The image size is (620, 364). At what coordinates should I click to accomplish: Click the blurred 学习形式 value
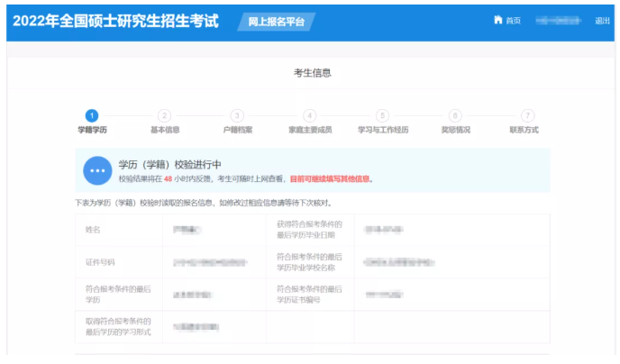click(196, 327)
